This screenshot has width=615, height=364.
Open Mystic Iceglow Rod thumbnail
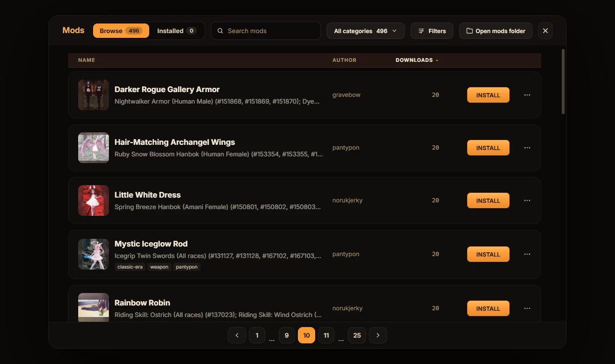[94, 254]
